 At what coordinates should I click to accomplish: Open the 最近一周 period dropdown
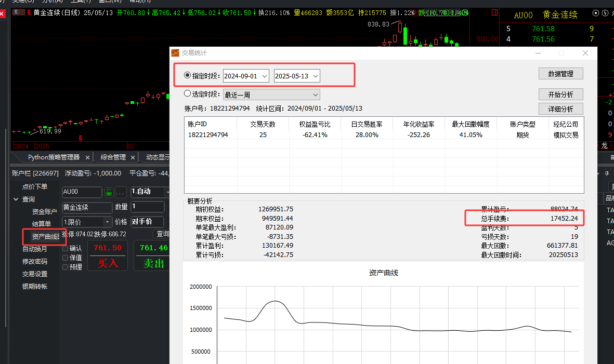tap(315, 95)
